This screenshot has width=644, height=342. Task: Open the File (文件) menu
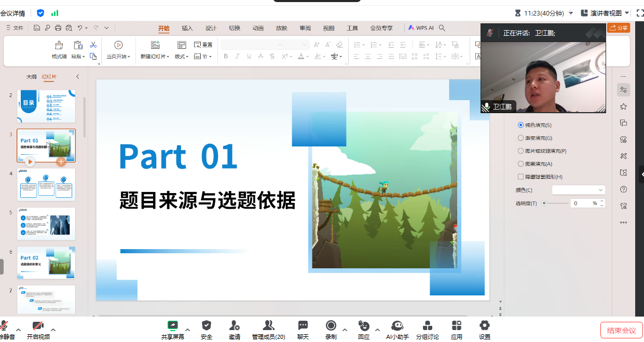15,28
